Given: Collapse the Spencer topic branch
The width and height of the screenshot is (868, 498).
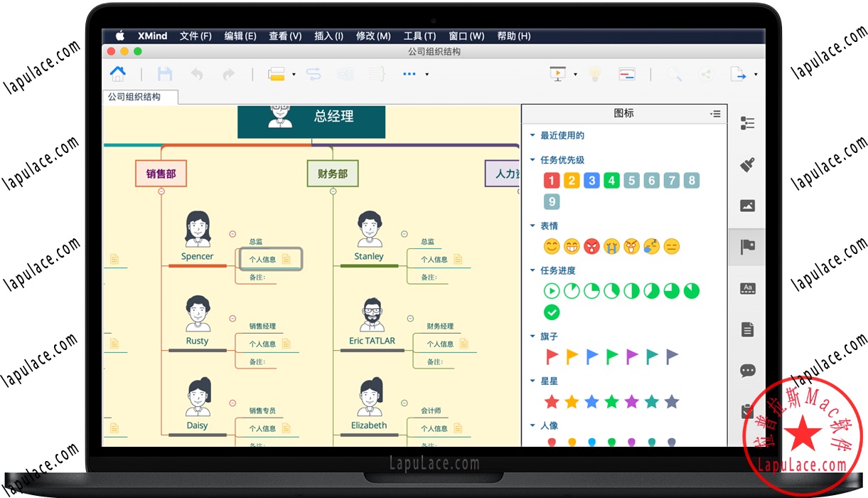Looking at the screenshot, I should pyautogui.click(x=231, y=233).
